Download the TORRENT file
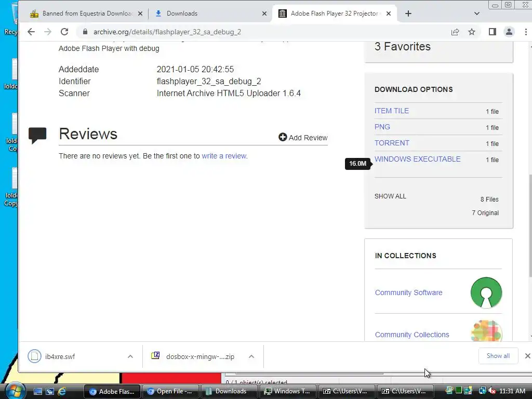The width and height of the screenshot is (532, 399). 392,143
